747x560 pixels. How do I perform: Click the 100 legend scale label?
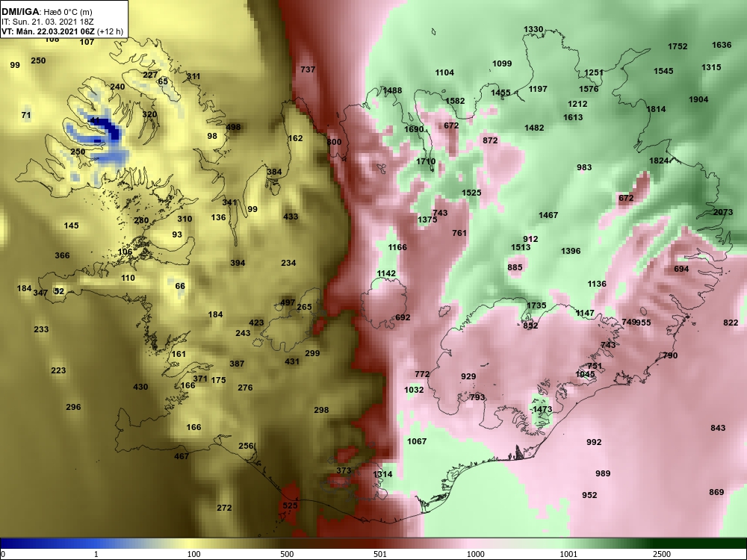tap(193, 554)
